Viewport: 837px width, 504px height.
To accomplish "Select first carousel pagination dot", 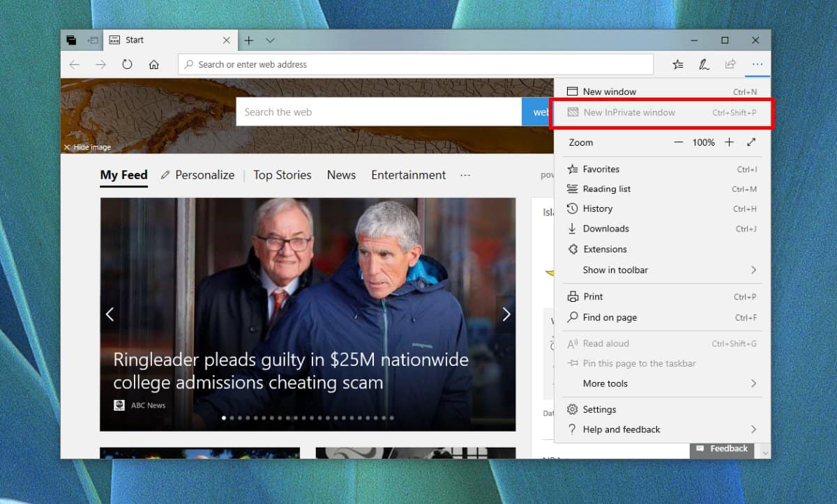I will (x=224, y=418).
